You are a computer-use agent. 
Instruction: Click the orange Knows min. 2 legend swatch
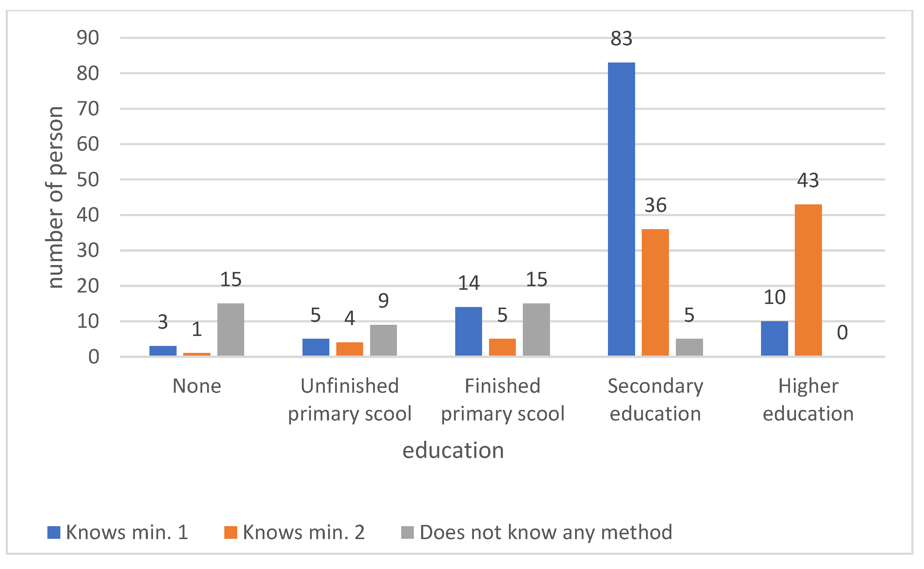point(231,532)
